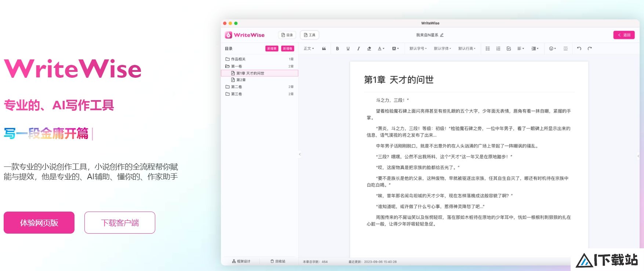Click the redo arrow icon
This screenshot has width=644, height=271.
590,48
